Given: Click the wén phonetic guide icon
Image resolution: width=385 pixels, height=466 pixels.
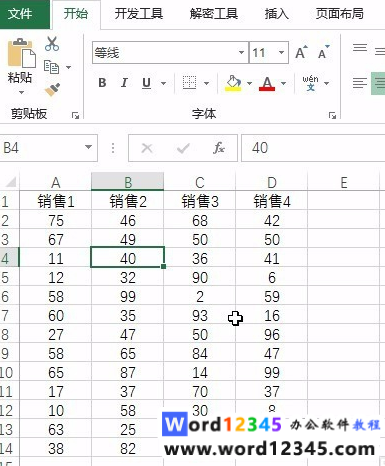Looking at the screenshot, I should click(x=310, y=83).
